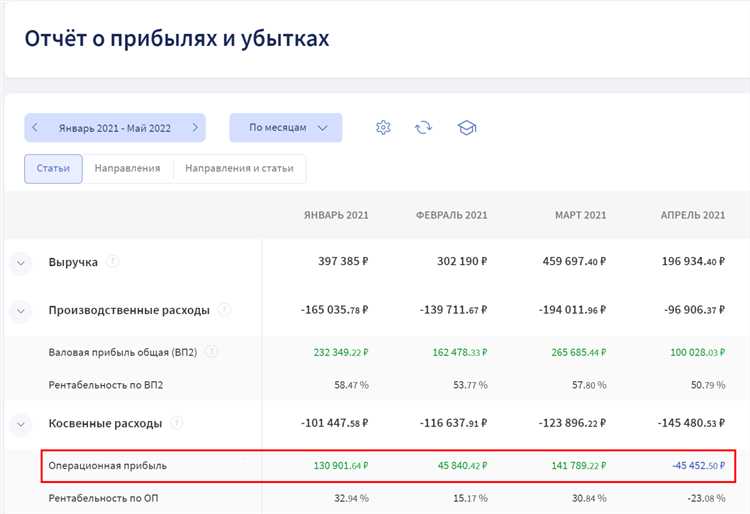Viewport: 750px width, 514px height.
Task: Click gross profit value 100 028.03 ₽
Action: [698, 352]
